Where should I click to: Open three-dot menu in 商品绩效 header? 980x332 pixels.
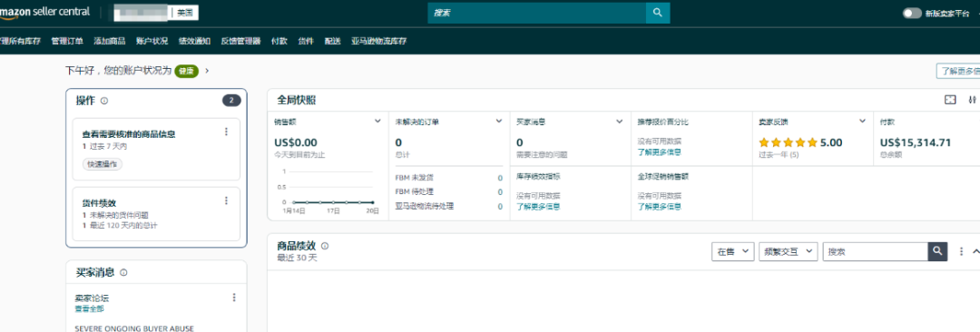(961, 251)
